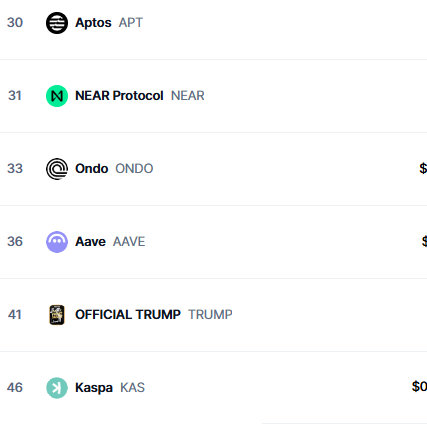Screen dimensions: 427x432
Task: Open the Aave coin name link
Action: pyautogui.click(x=90, y=242)
